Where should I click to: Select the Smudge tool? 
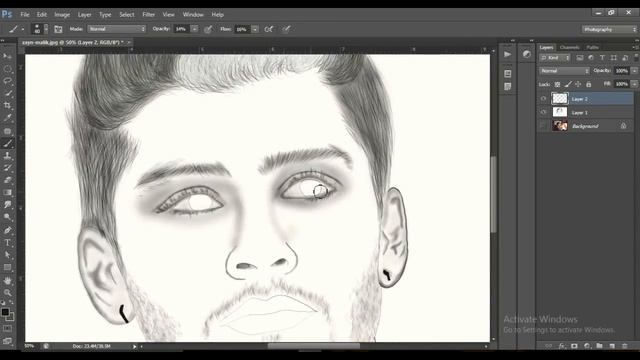point(7,204)
